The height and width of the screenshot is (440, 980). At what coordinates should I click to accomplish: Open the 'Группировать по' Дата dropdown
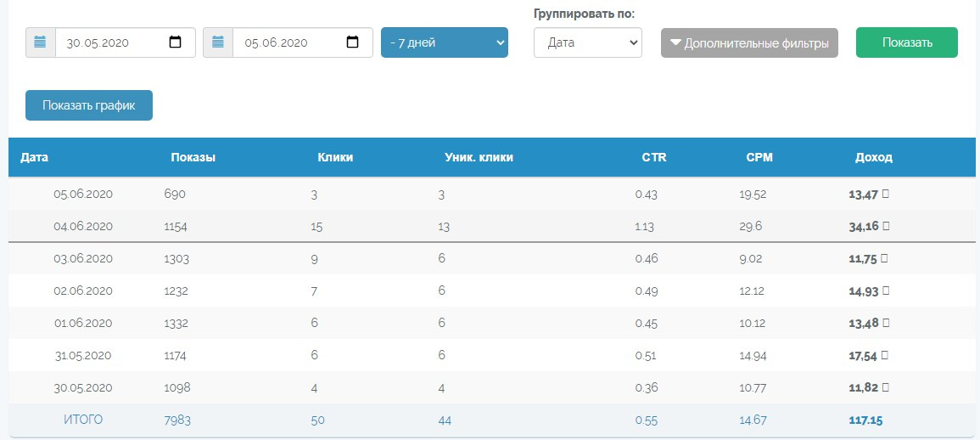pyautogui.click(x=587, y=42)
